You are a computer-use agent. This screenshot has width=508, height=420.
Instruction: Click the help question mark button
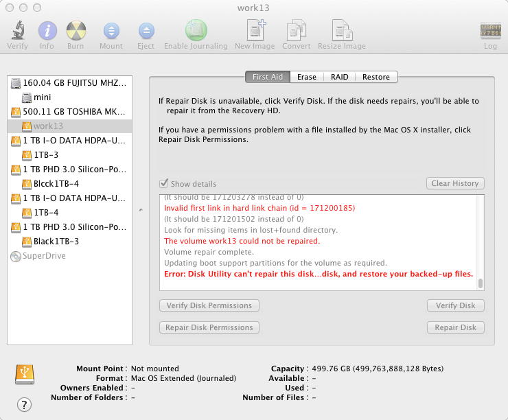coord(24,404)
